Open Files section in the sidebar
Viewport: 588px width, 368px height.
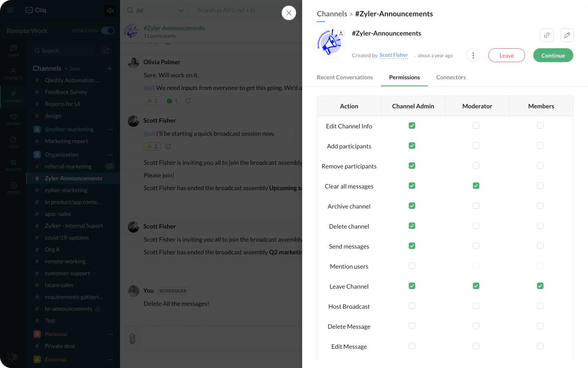point(13,142)
